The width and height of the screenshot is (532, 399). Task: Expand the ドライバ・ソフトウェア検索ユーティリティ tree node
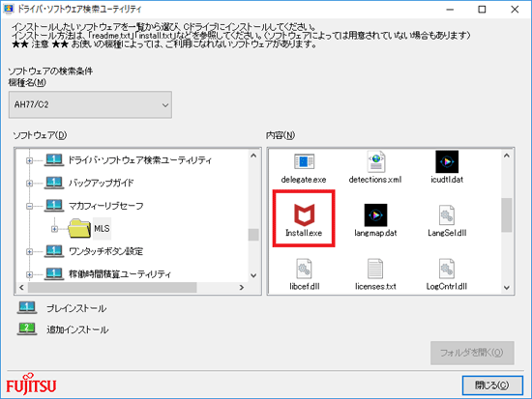(x=30, y=160)
